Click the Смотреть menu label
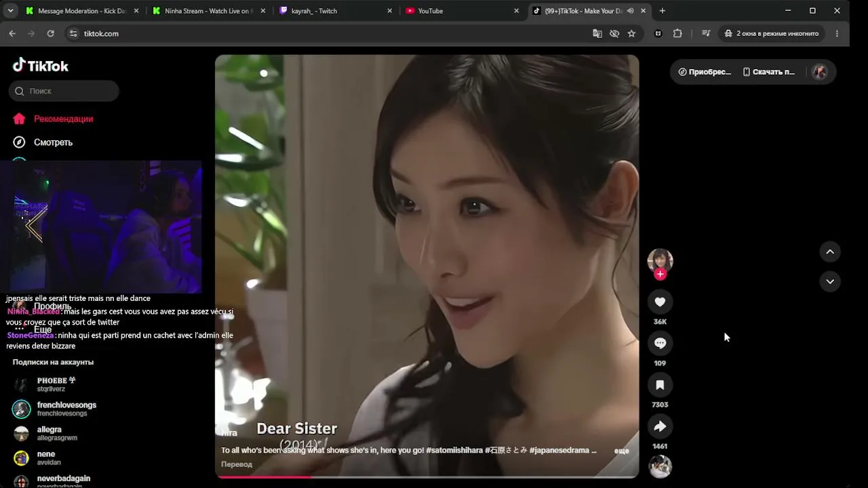The height and width of the screenshot is (488, 868). 54,142
